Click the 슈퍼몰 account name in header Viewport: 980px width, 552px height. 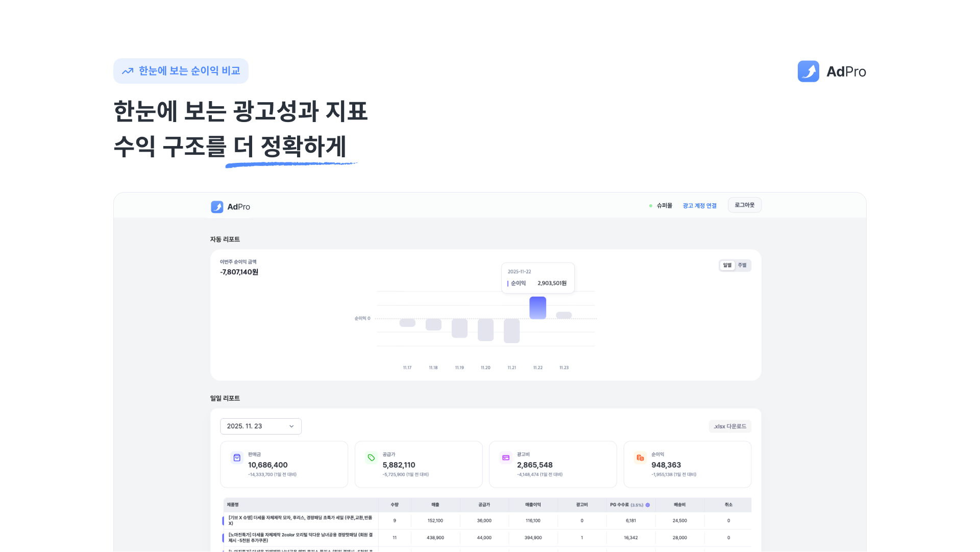click(664, 206)
